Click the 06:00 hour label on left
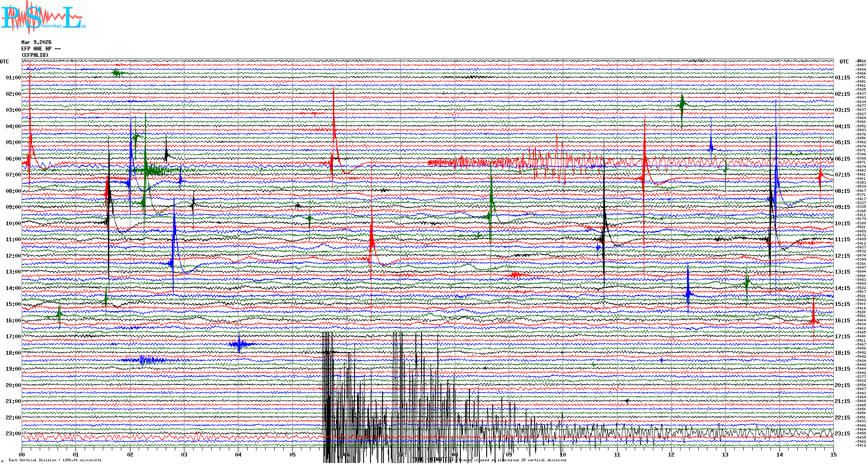 [x=13, y=159]
